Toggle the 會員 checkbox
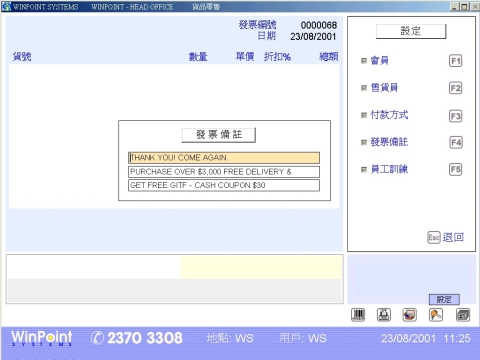Screen dimensions: 480x360 (364, 61)
